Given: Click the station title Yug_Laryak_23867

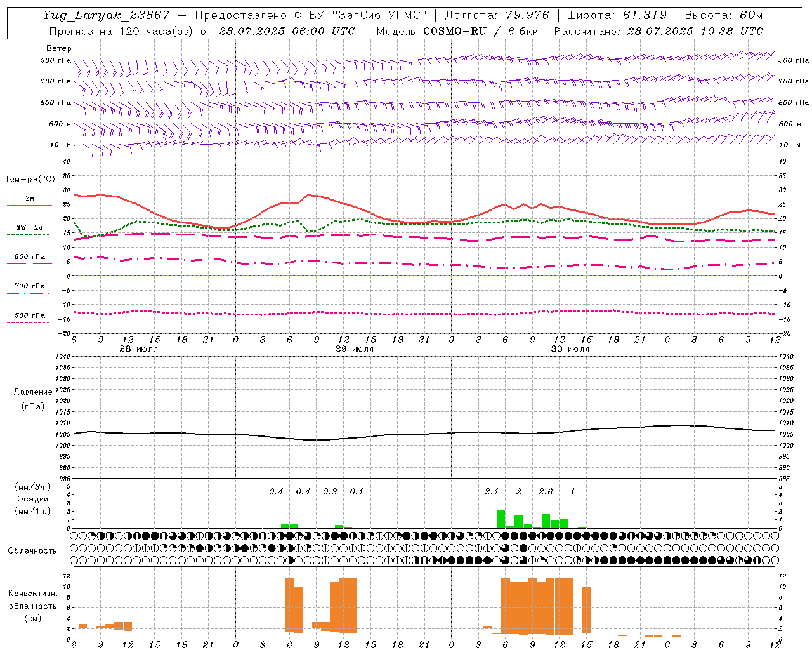Looking at the screenshot, I should tap(107, 15).
